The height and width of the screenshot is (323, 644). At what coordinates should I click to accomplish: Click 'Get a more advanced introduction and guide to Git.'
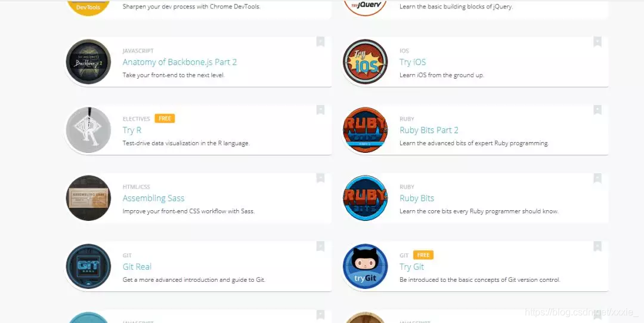tap(194, 280)
